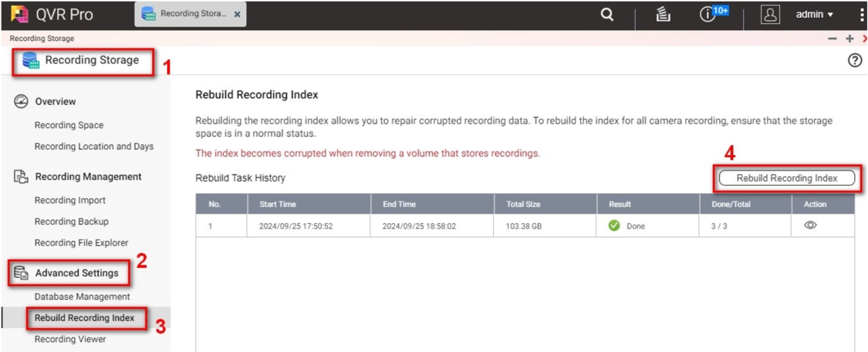This screenshot has width=868, height=352.
Task: Click the user profile avatar icon
Action: coord(769,15)
